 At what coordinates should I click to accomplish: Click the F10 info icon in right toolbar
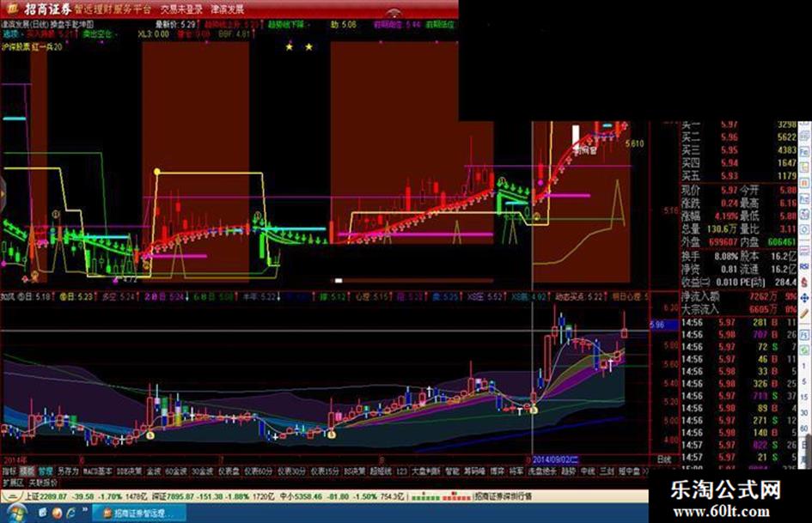tap(804, 152)
